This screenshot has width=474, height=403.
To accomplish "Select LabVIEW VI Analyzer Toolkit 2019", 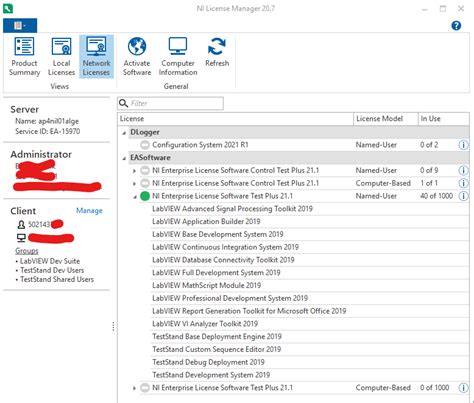I will (205, 324).
